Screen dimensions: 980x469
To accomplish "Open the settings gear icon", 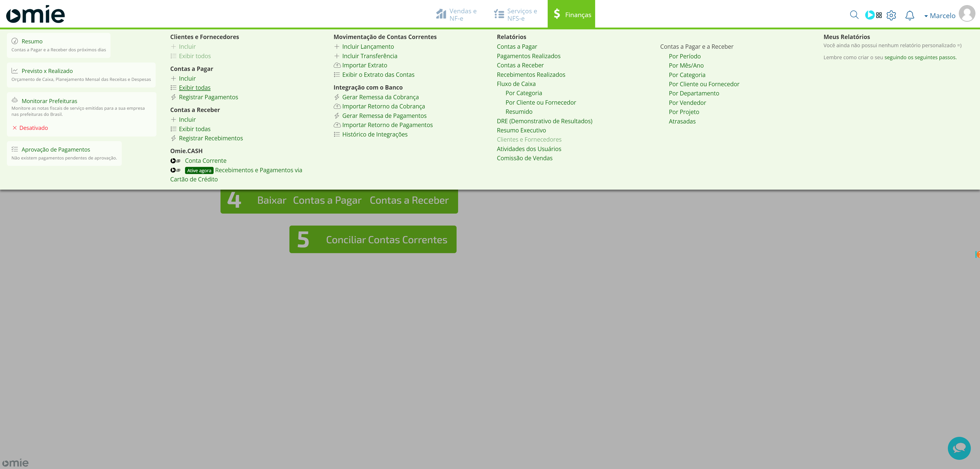I will pos(891,15).
